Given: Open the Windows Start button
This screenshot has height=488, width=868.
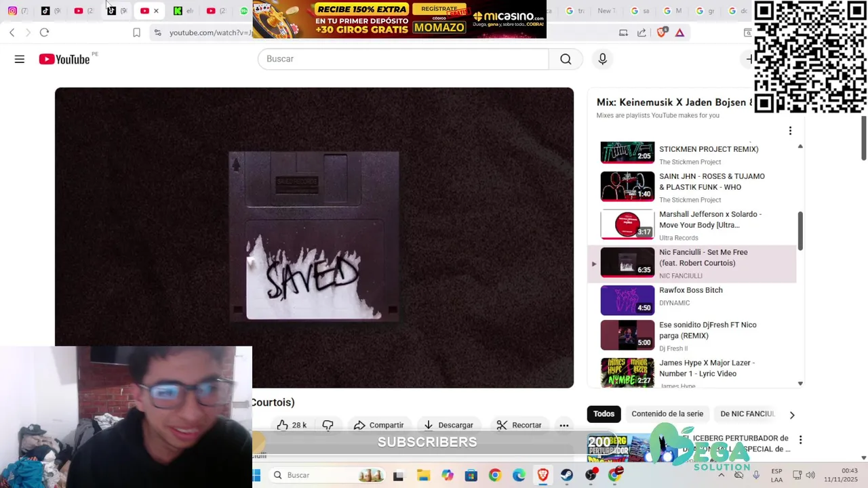Looking at the screenshot, I should tap(258, 475).
